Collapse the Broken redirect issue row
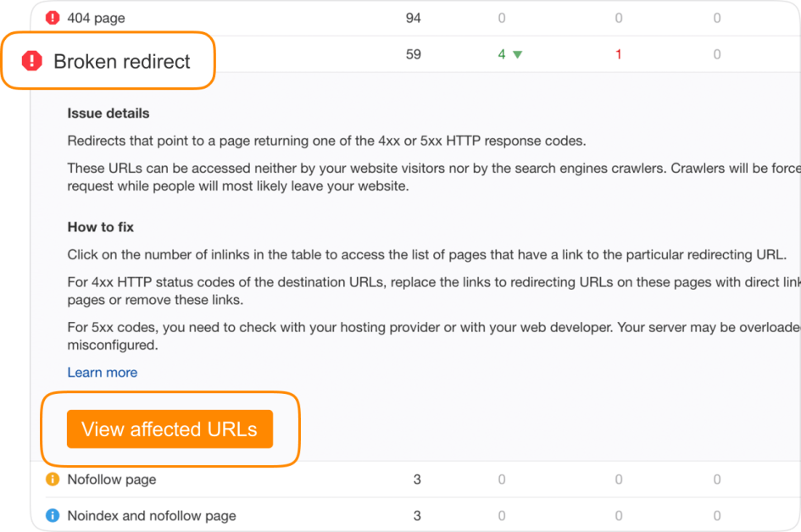The width and height of the screenshot is (801, 532). pos(121,61)
